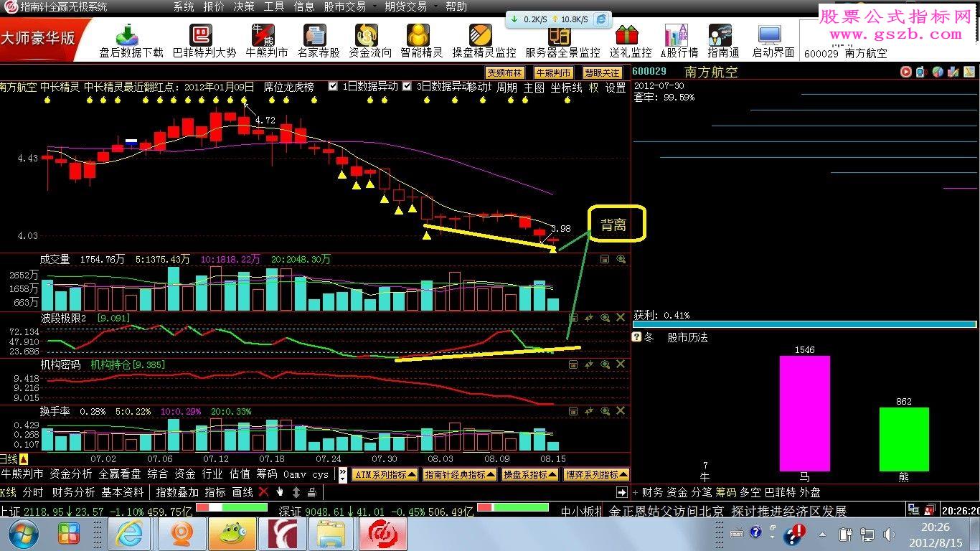
Task: Click the bar-chart icon in the stock header
Action: point(953,72)
